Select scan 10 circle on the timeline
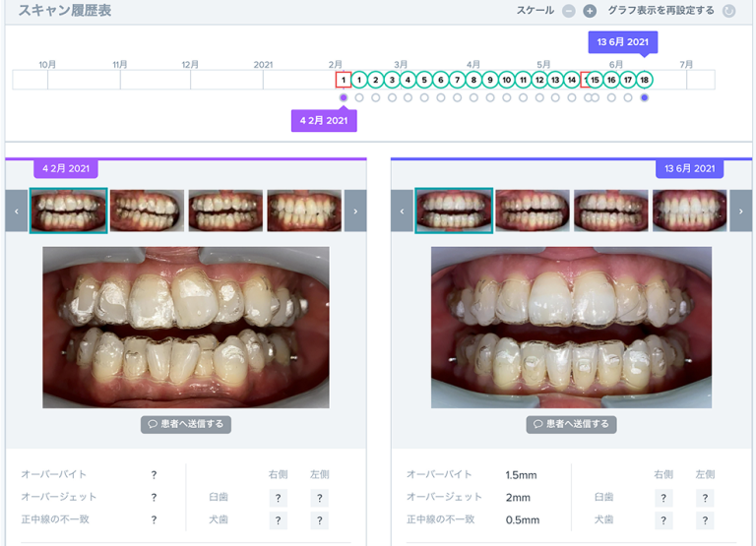This screenshot has height=546, width=756. (x=506, y=80)
